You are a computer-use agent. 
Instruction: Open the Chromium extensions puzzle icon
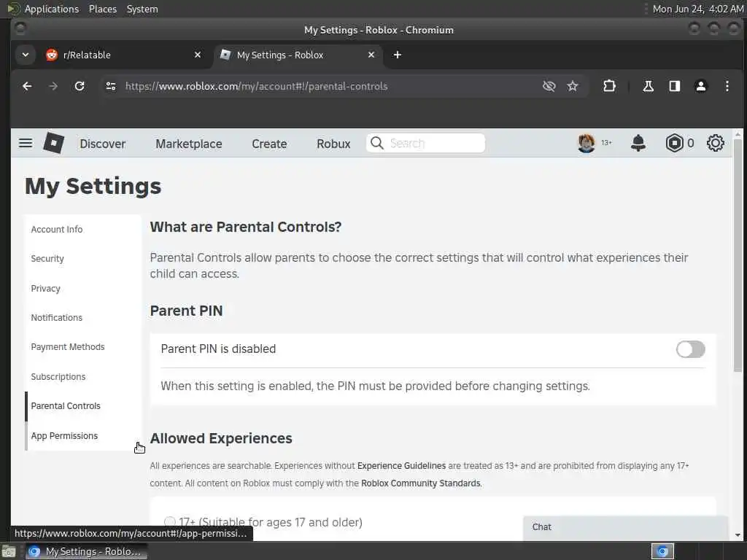pos(609,86)
